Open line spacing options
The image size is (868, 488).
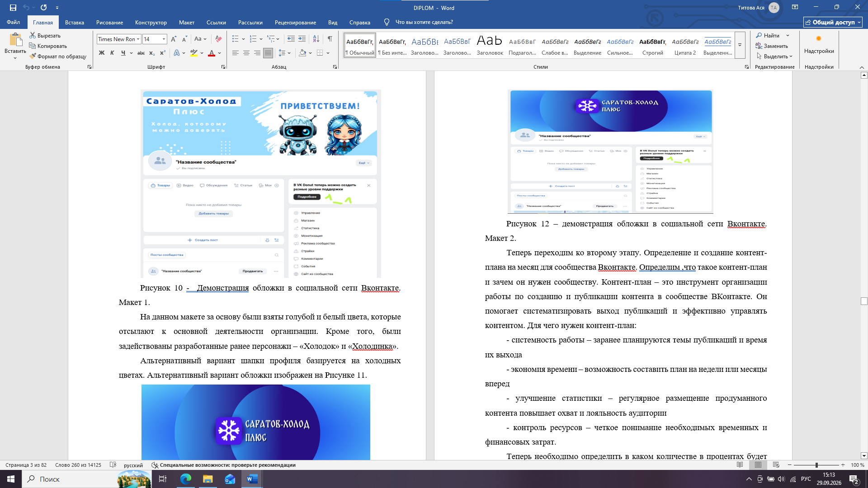click(x=284, y=53)
